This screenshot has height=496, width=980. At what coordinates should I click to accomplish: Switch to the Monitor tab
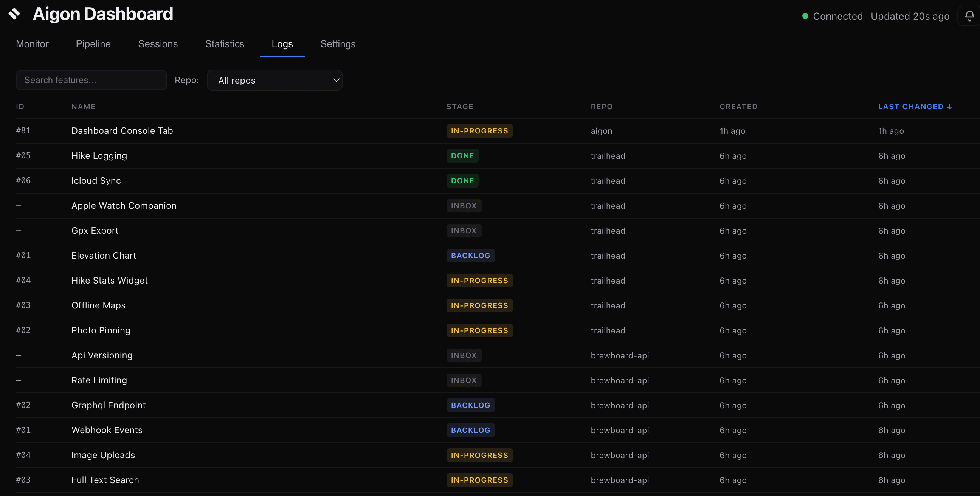33,44
